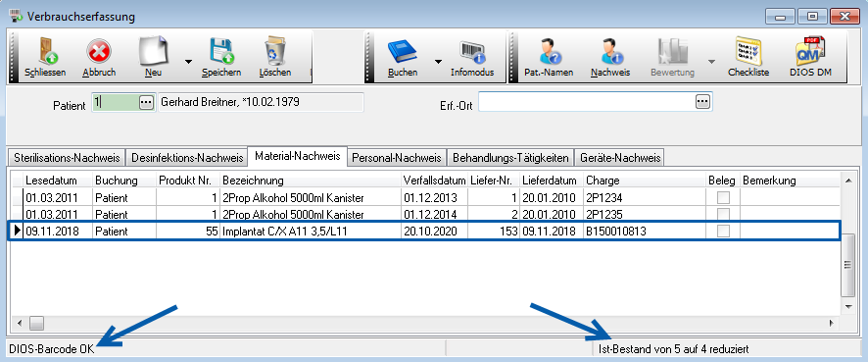Click the Buchen book icon
Viewport: 868px width, 362px height.
[403, 52]
